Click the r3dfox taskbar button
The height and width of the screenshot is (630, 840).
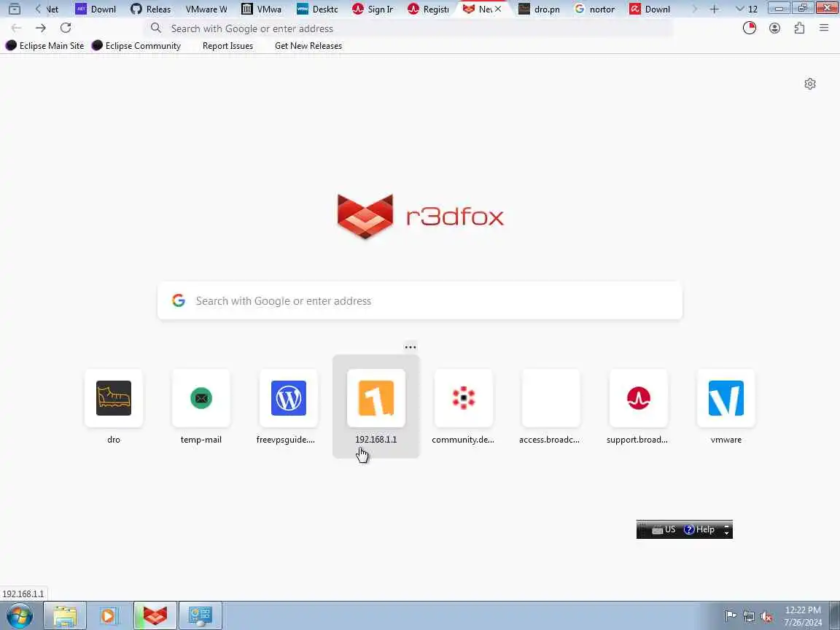155,615
